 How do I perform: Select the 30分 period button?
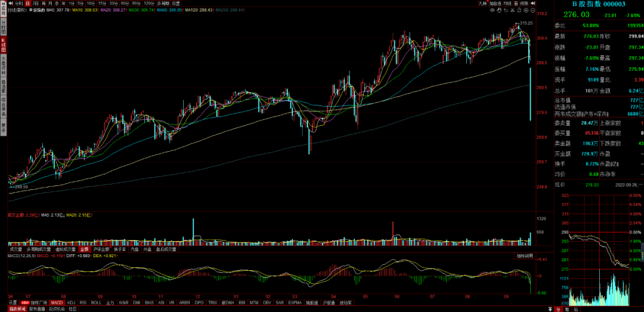click(x=114, y=3)
